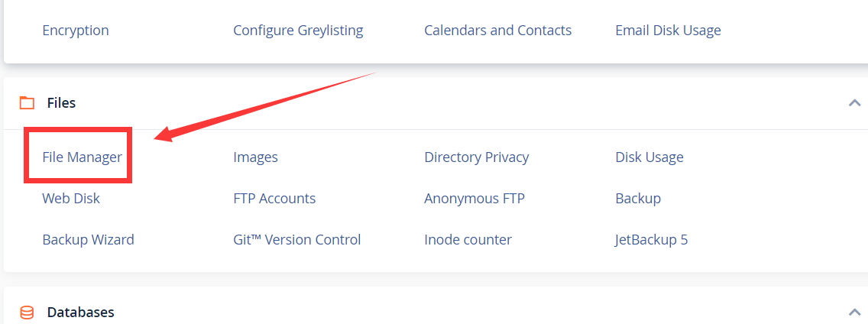Click the orange Files folder icon
868x324 pixels.
(x=27, y=103)
